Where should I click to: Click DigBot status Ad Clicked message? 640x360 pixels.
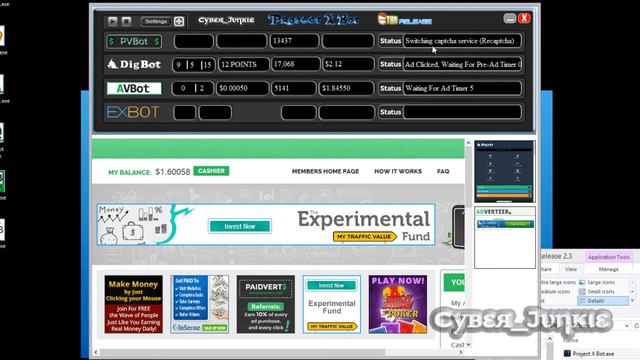point(462,64)
